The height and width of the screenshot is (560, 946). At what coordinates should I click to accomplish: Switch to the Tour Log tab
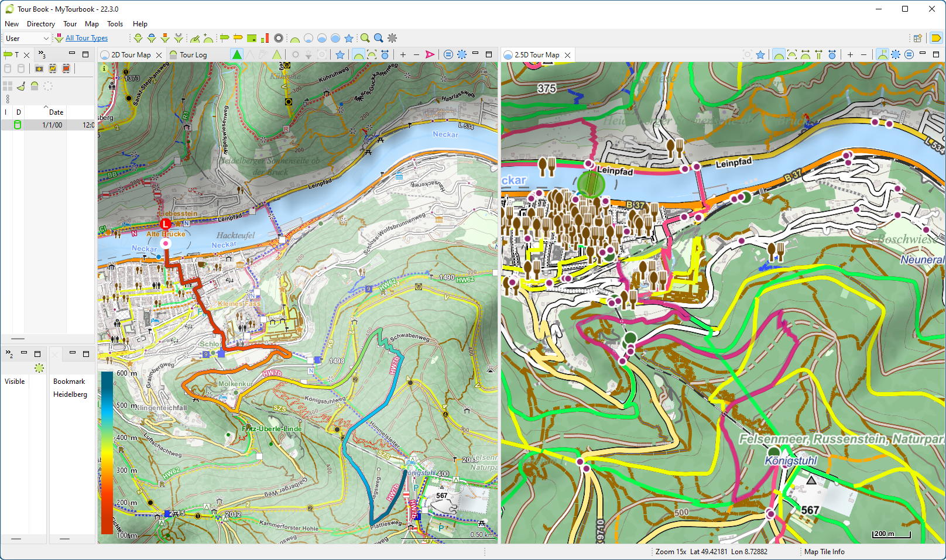click(192, 54)
